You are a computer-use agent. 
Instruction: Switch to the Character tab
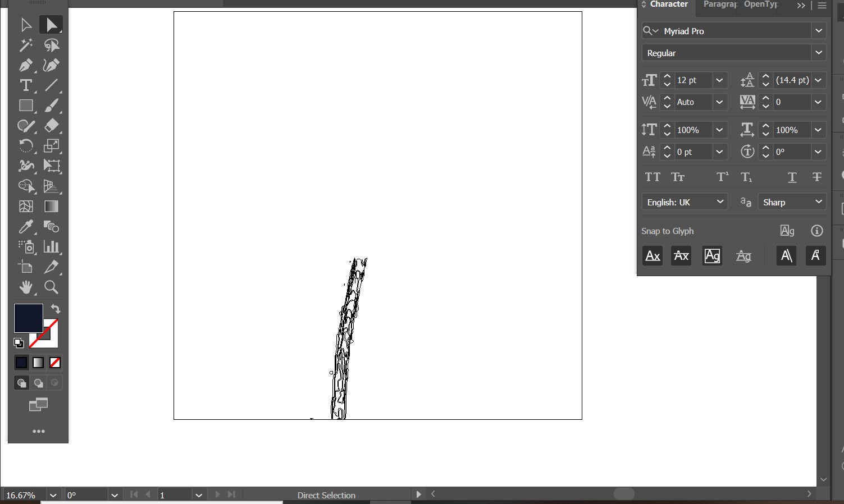[x=669, y=4]
